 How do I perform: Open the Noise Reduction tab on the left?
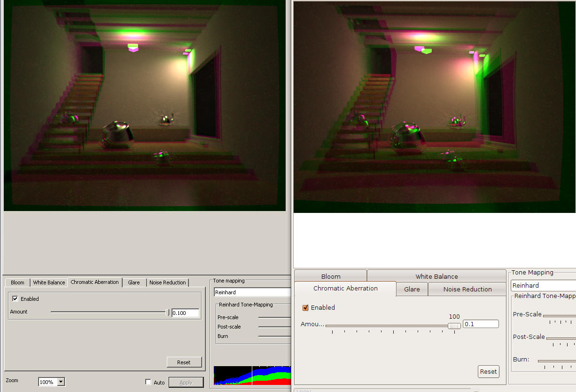coord(168,282)
